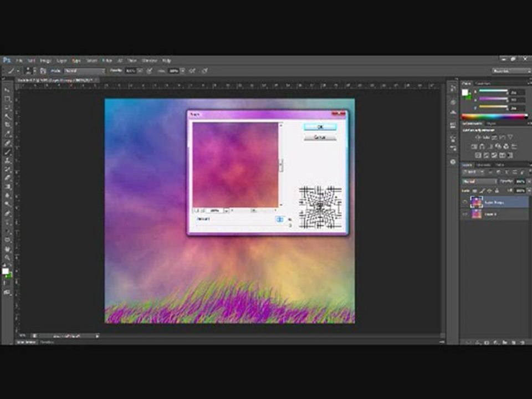Click the Amount field in dialog
532x399 pixels.
click(x=279, y=219)
